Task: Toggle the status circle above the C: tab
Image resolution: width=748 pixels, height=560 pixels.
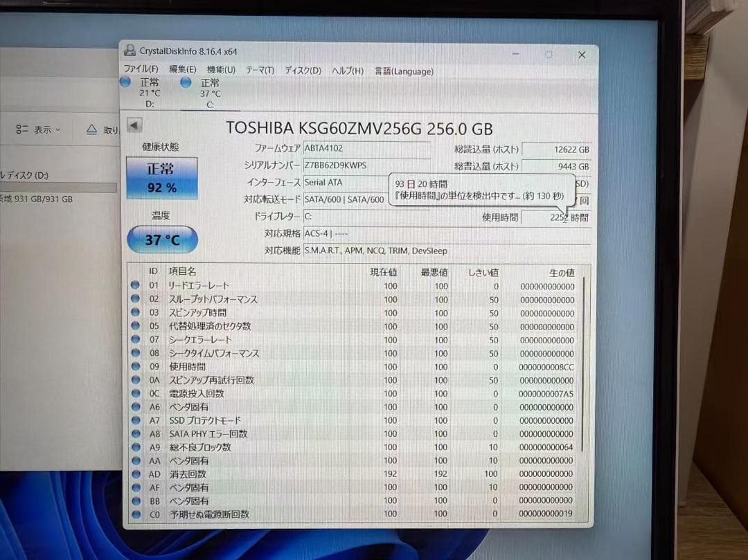Action: click(x=185, y=82)
